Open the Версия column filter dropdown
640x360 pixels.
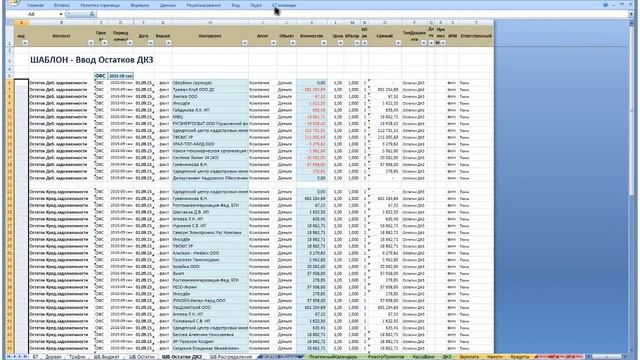coord(168,43)
